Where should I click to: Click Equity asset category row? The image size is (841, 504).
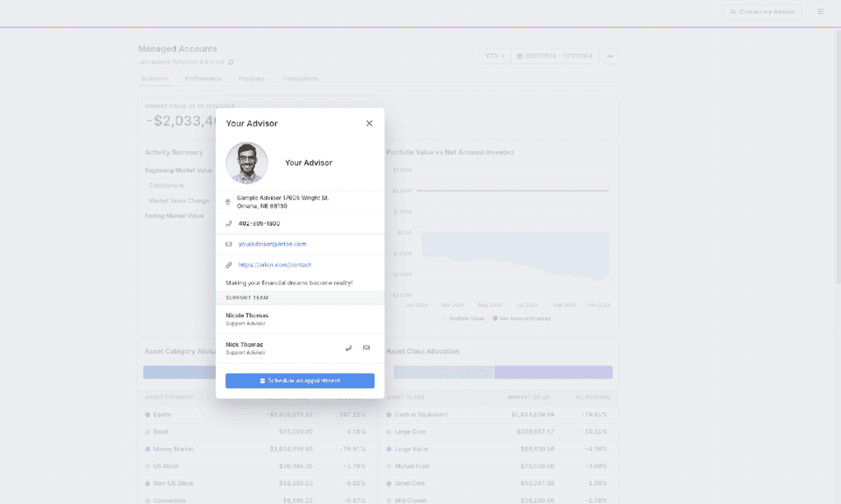pyautogui.click(x=257, y=415)
